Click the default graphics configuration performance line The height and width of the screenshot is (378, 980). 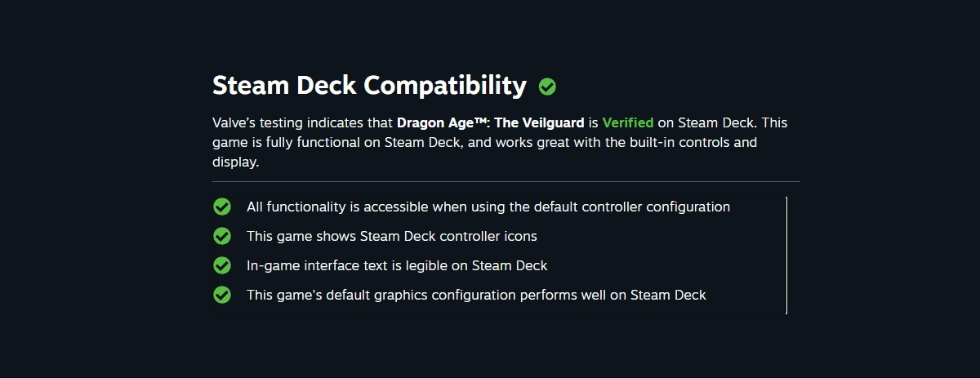(476, 295)
